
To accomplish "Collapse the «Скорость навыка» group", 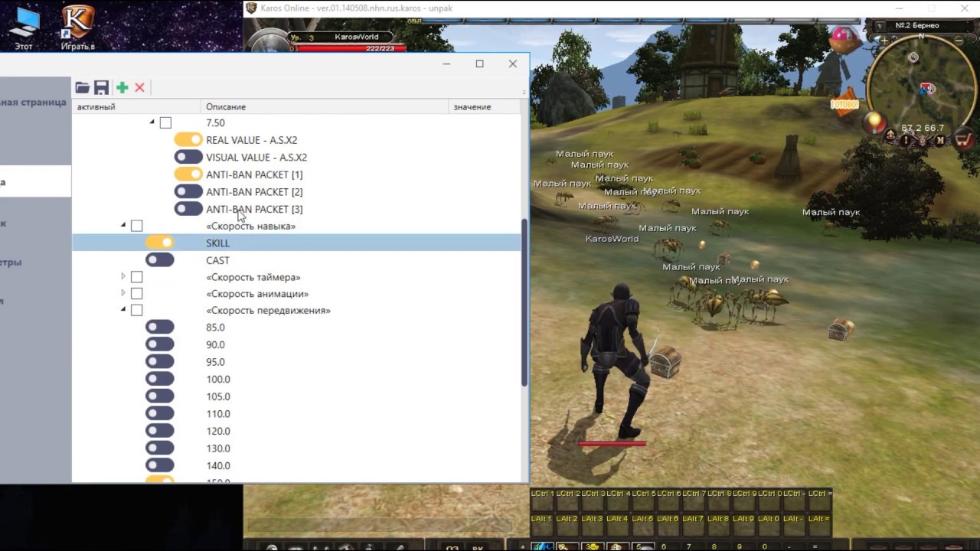I will 122,226.
